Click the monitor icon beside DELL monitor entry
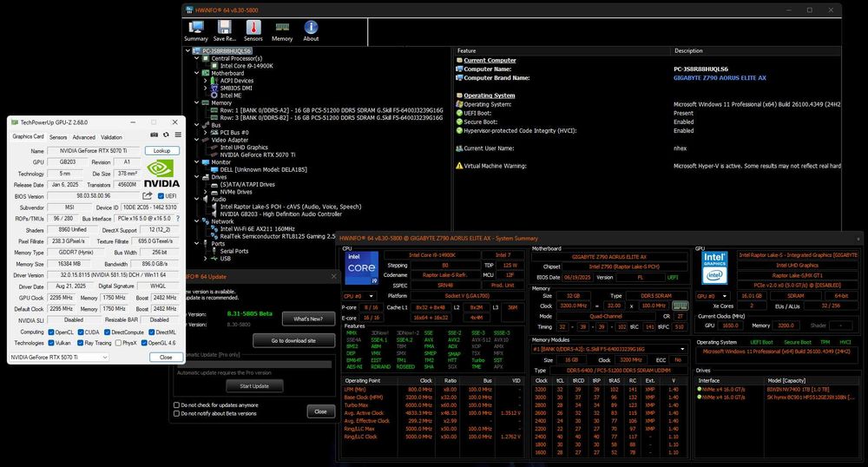Viewport: 868px width, 467px height. pos(214,169)
